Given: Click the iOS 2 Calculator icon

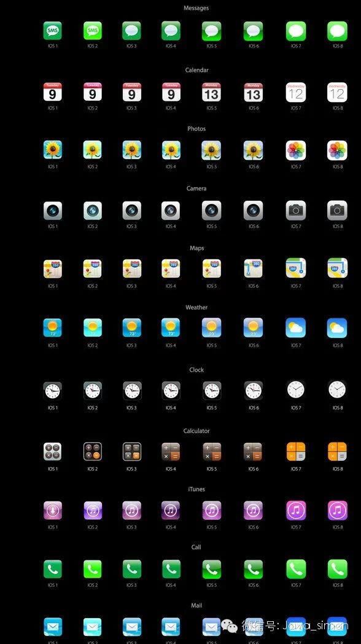Looking at the screenshot, I should click(x=92, y=452).
